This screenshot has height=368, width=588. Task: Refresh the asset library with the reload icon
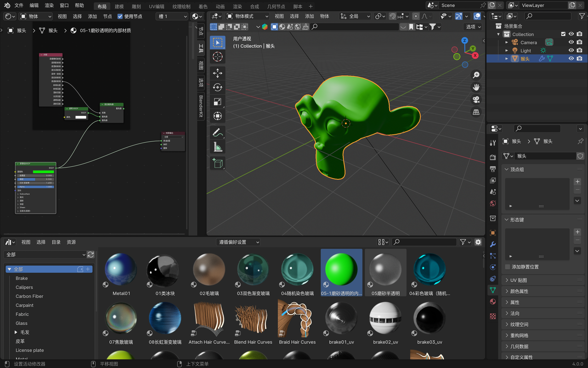click(90, 254)
